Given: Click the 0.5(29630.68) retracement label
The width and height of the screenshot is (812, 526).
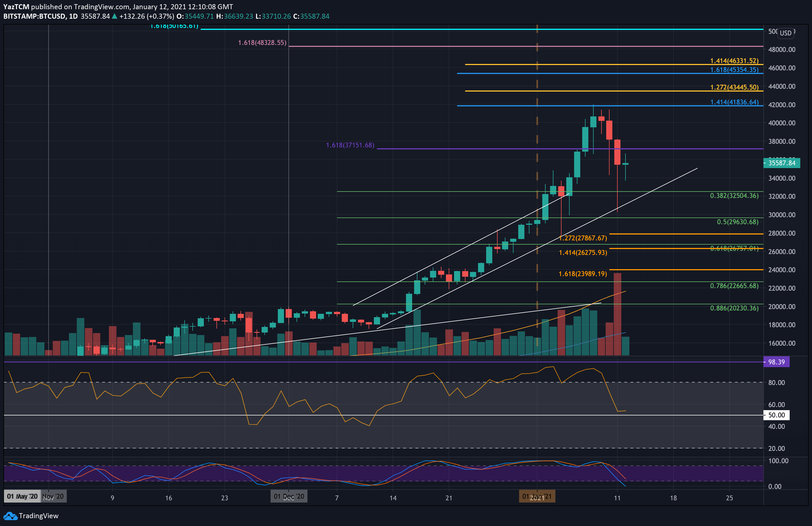Looking at the screenshot, I should (x=738, y=222).
